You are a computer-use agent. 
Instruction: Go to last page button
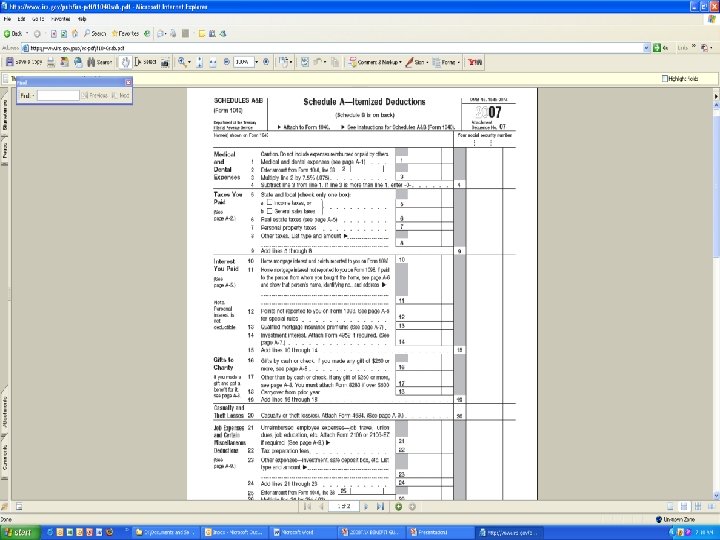point(380,506)
